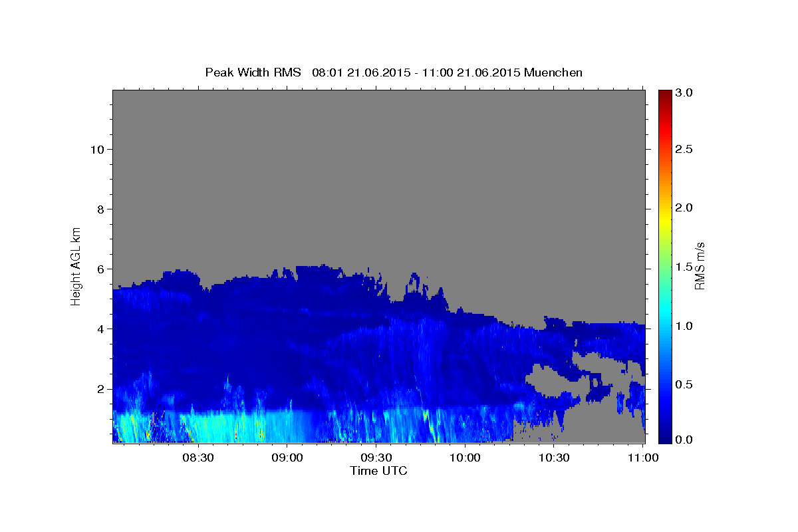The width and height of the screenshot is (798, 532).
Task: Click the height tick label 2
Action: point(100,388)
